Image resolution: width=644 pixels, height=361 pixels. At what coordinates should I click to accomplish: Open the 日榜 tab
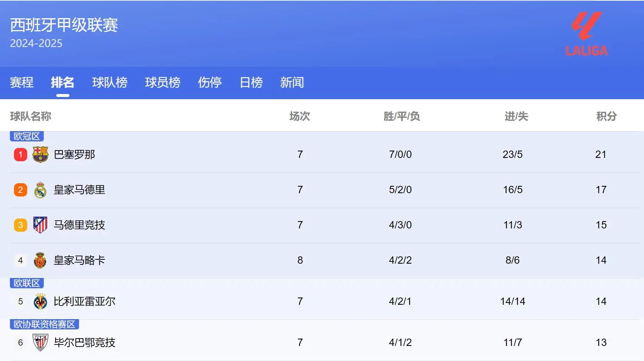[251, 82]
